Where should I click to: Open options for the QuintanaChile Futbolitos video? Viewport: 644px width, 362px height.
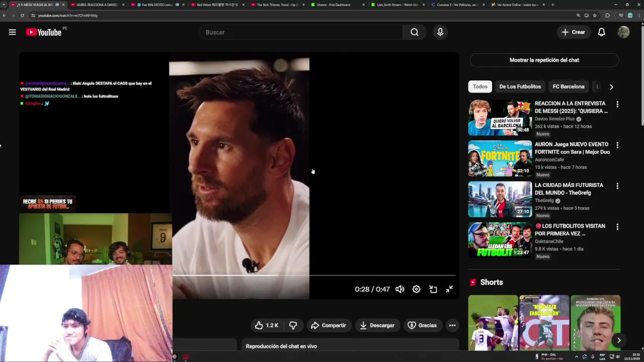click(x=617, y=227)
